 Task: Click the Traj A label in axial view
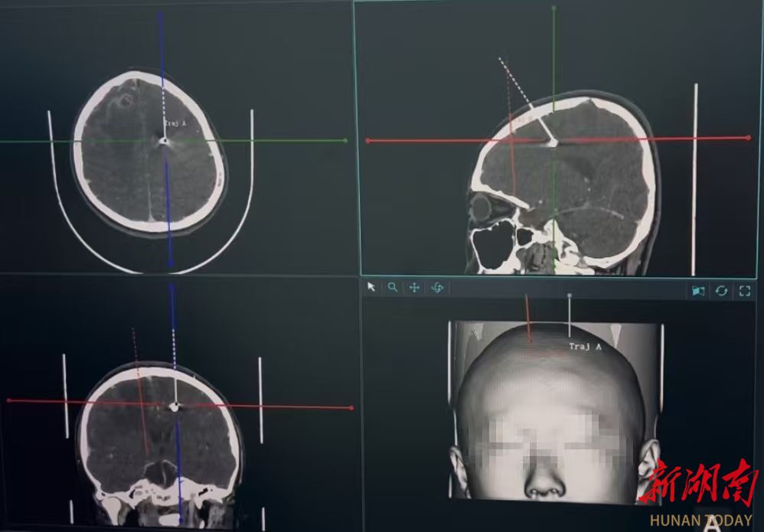[x=175, y=122]
